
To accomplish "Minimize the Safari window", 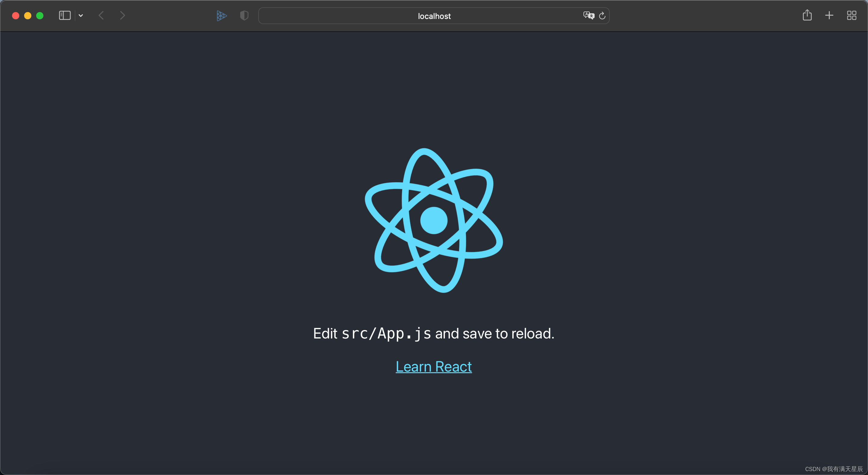I will [28, 15].
